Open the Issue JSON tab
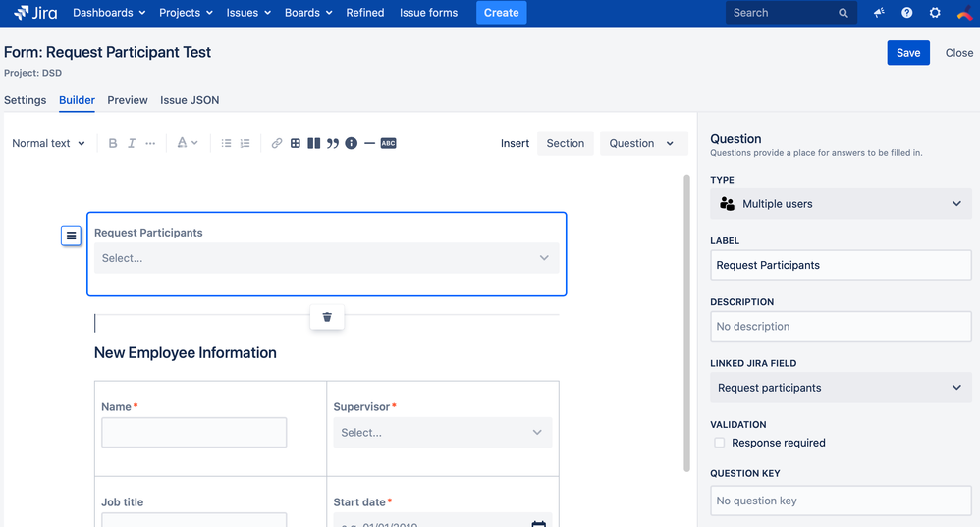Image resolution: width=980 pixels, height=527 pixels. tap(190, 100)
